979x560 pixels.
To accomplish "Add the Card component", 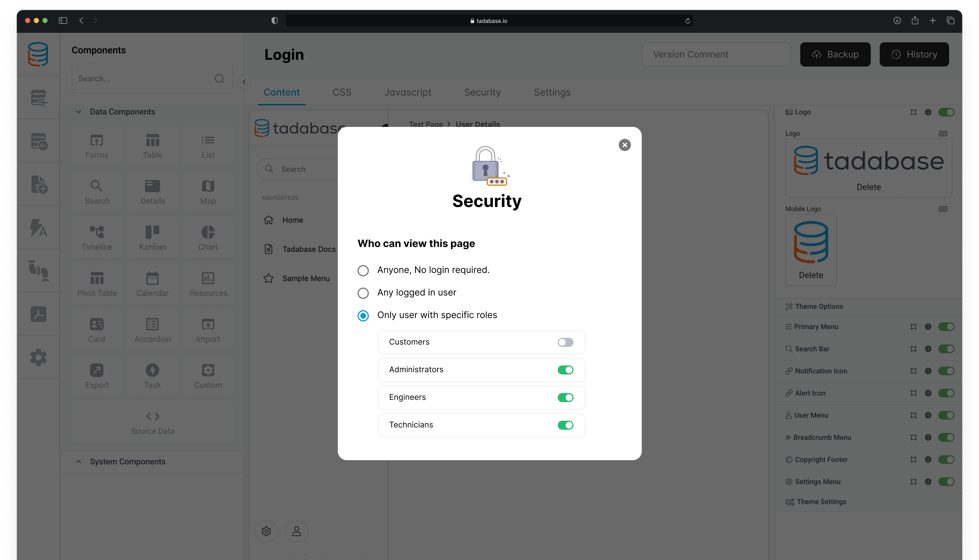I will (x=96, y=330).
